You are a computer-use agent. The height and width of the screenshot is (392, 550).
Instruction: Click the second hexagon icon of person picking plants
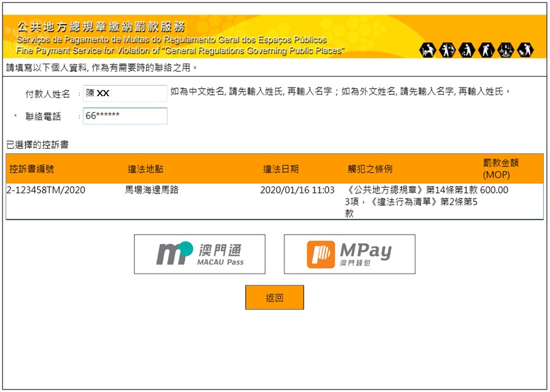pyautogui.click(x=447, y=50)
